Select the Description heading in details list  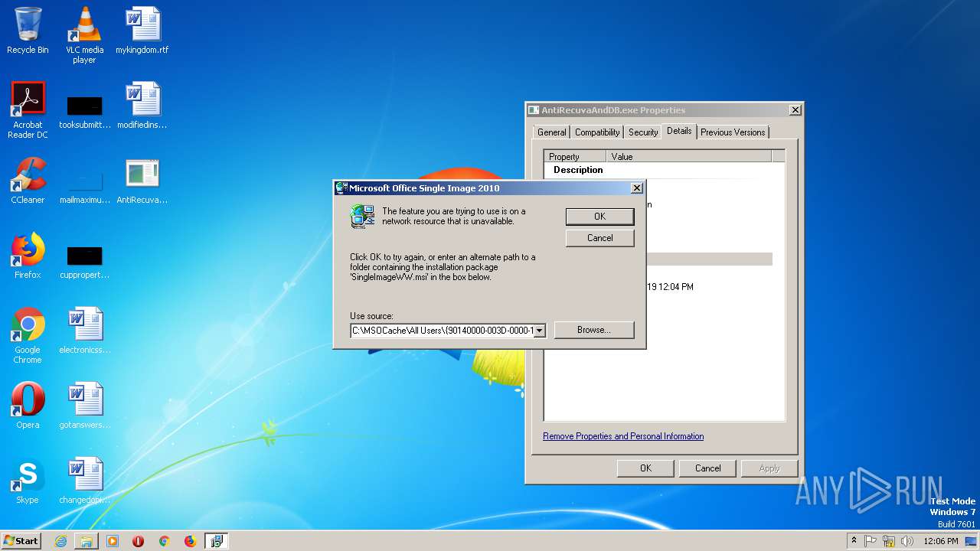point(578,170)
